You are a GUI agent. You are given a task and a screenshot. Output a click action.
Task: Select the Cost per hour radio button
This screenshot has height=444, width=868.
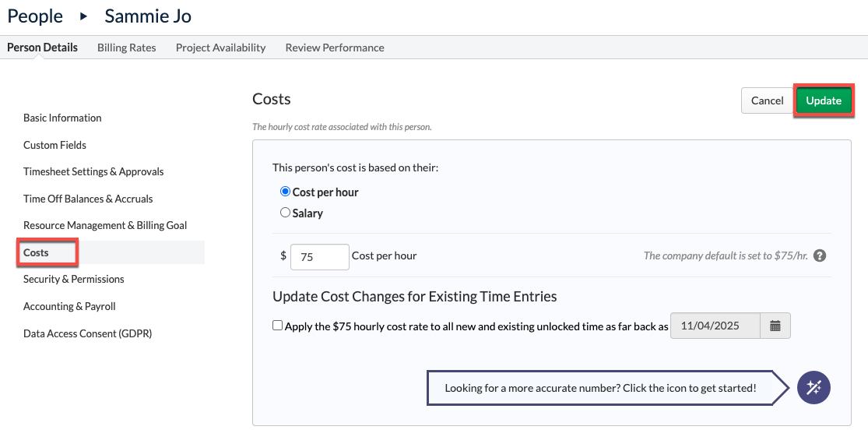(285, 192)
